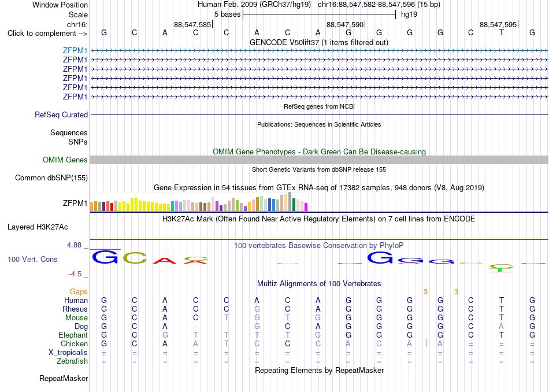Click the 'Gene Expression in 54 tissues' title
This screenshot has width=549, height=392.
[319, 188]
